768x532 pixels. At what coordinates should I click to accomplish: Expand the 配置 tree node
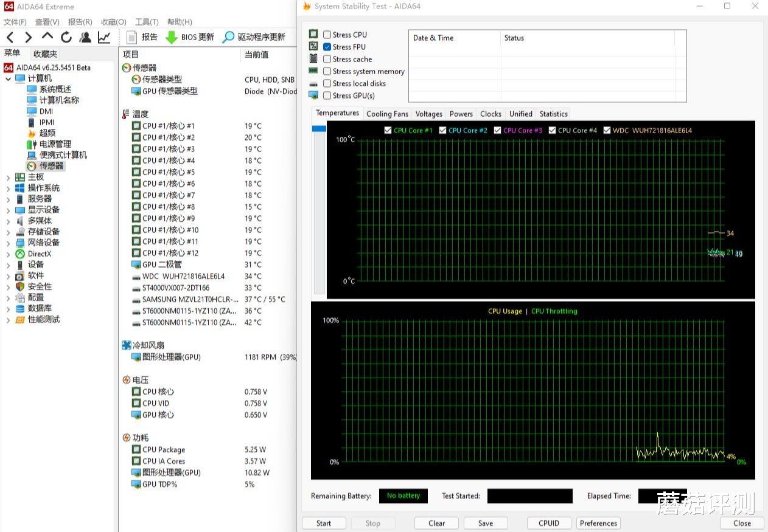[x=8, y=297]
